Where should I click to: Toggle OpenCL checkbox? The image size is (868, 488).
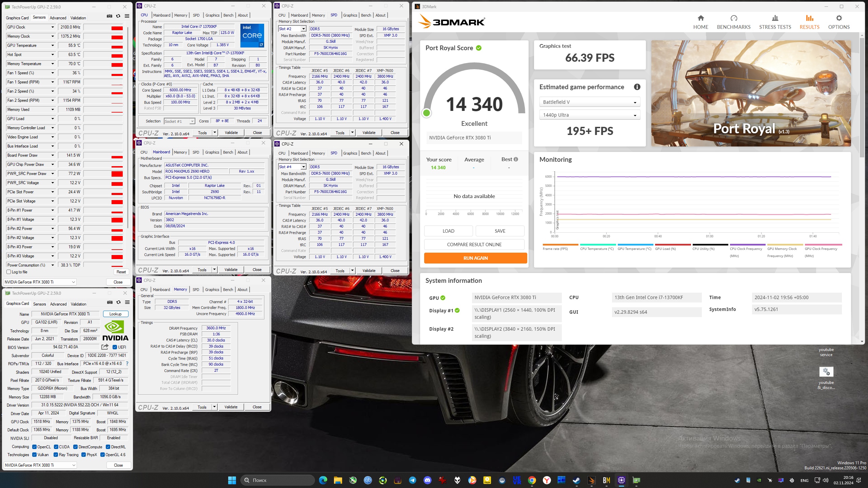pos(34,447)
